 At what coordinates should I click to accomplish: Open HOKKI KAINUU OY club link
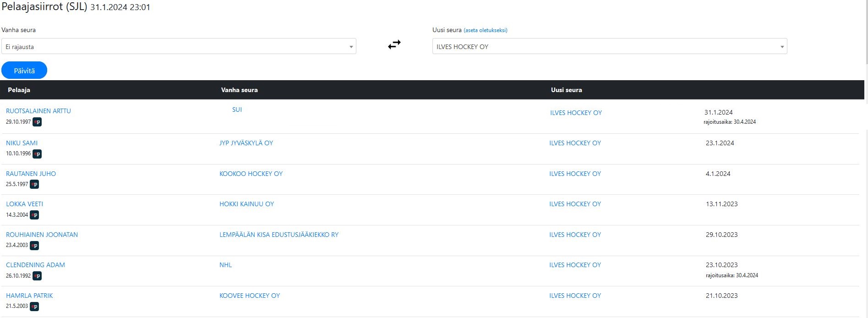point(246,204)
